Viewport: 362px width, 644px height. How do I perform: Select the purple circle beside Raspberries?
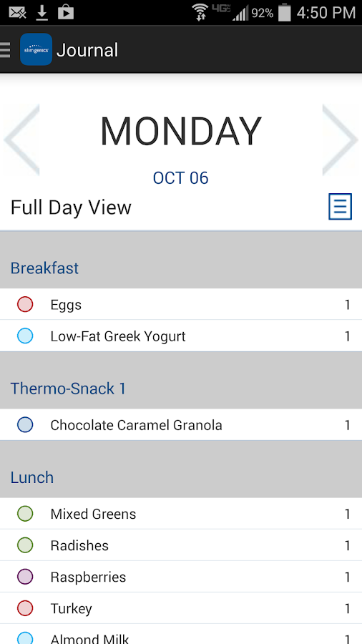coord(25,577)
